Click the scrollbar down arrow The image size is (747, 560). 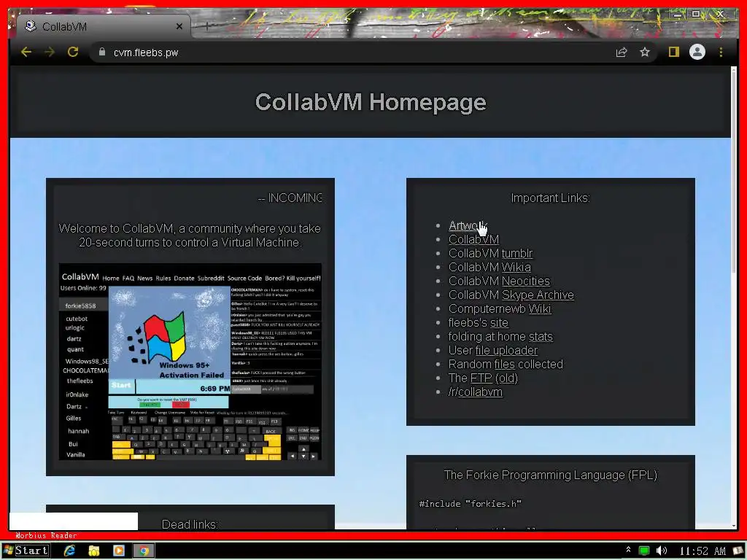tap(734, 526)
